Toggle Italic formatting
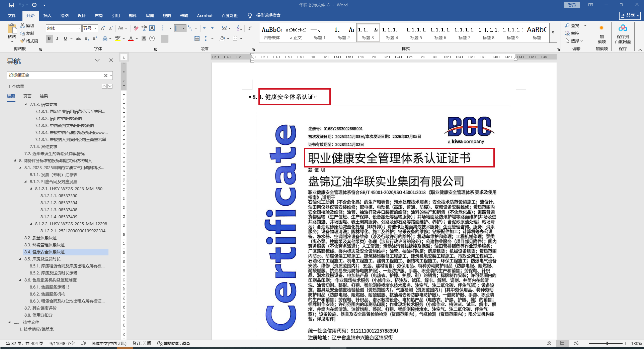The width and height of the screenshot is (644, 349). coord(57,38)
